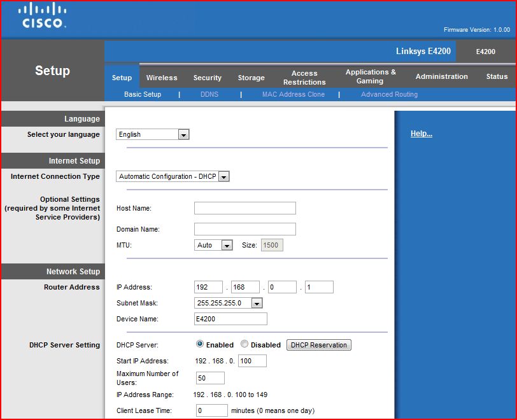Switch to the Wireless tab
This screenshot has width=517, height=420.
click(x=162, y=78)
